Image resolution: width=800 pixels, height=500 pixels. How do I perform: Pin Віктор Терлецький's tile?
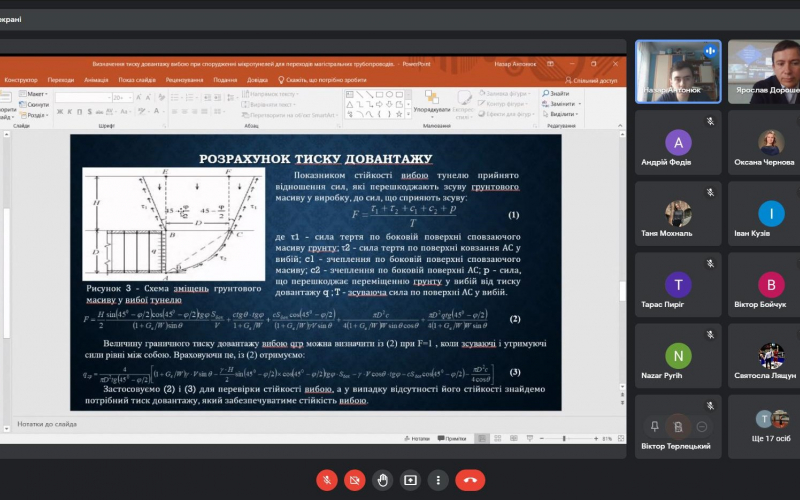coord(655,427)
